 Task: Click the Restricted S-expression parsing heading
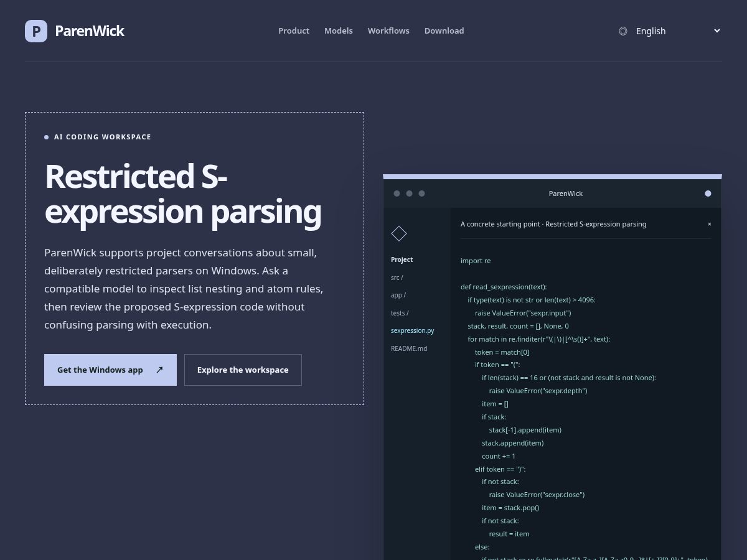point(183,194)
